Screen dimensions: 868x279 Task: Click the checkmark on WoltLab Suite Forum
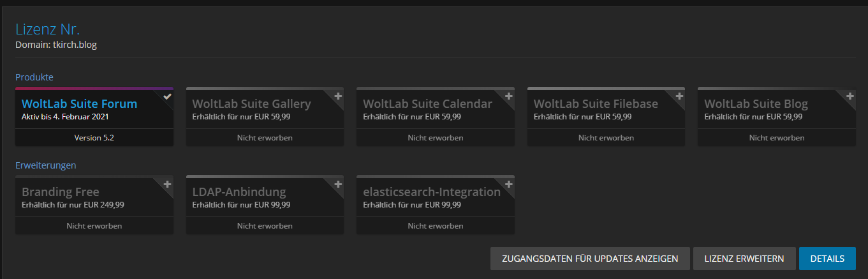[x=167, y=96]
